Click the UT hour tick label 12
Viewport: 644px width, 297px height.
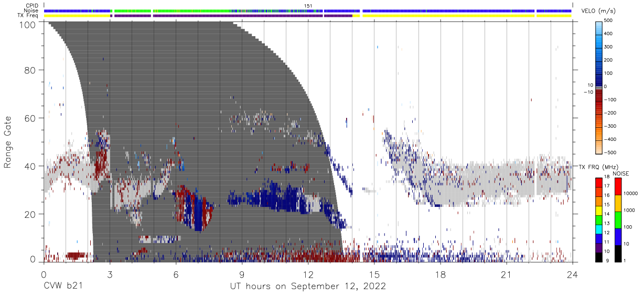[308, 274]
